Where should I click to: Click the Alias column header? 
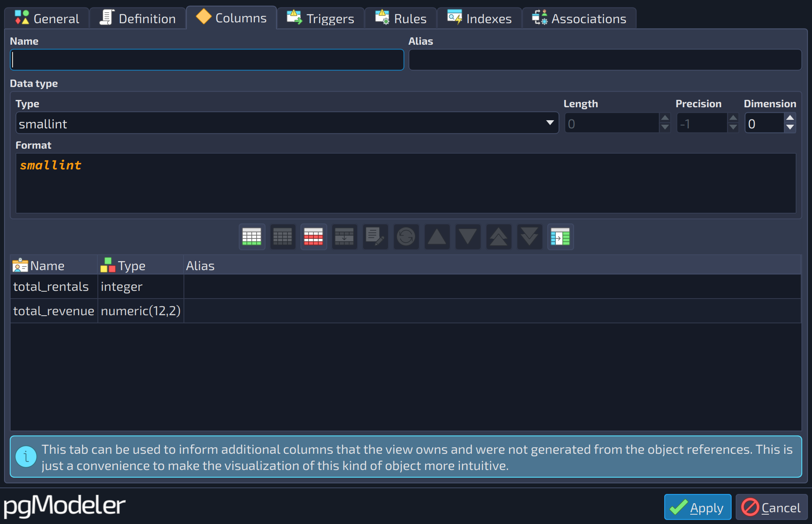pos(492,266)
